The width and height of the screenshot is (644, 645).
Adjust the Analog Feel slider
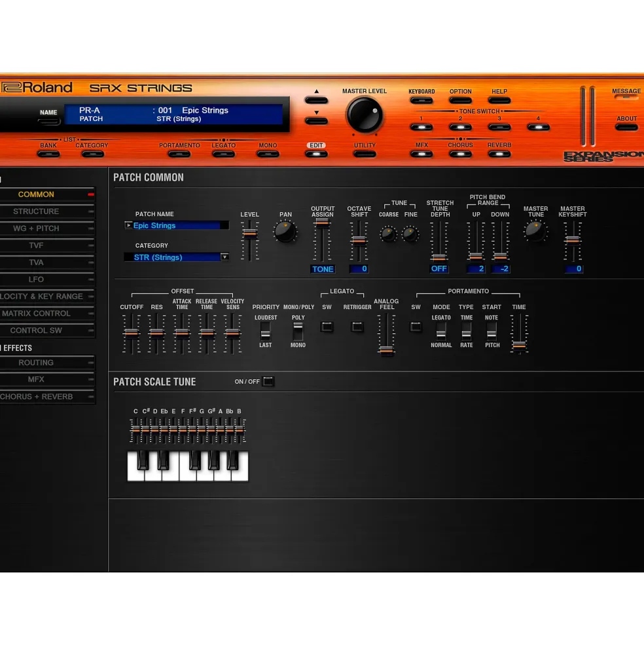click(x=386, y=350)
